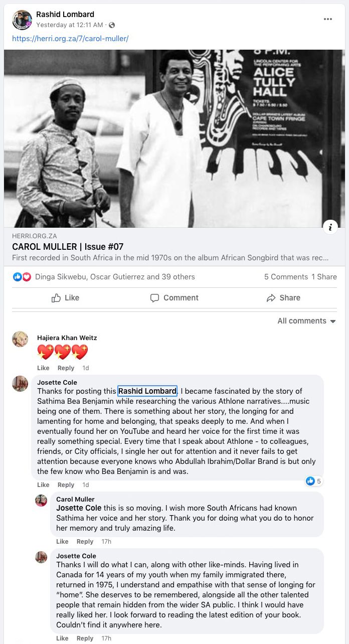This screenshot has height=644, width=349.
Task: Click the blue thumbs-up count on Josette's comment
Action: (x=314, y=481)
